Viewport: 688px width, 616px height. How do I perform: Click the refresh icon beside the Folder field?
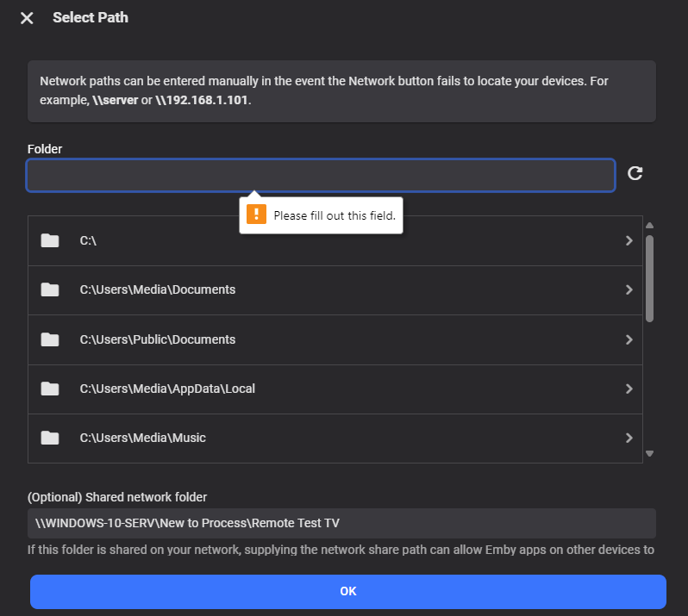point(635,174)
